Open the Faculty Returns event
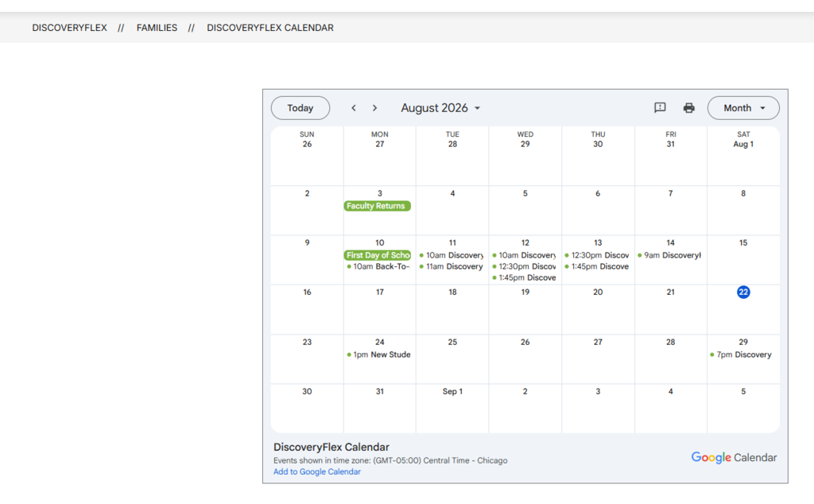This screenshot has width=814, height=504. pyautogui.click(x=378, y=206)
